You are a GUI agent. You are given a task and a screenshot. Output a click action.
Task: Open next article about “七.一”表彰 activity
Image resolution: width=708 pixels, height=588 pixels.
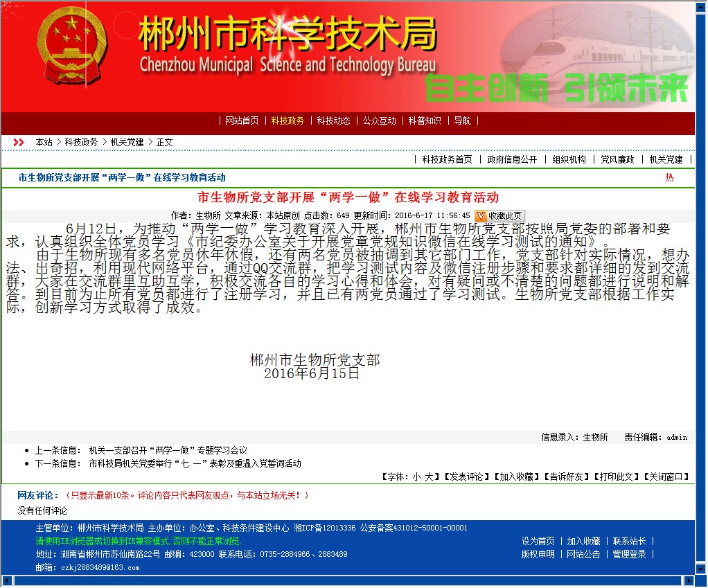pos(195,463)
